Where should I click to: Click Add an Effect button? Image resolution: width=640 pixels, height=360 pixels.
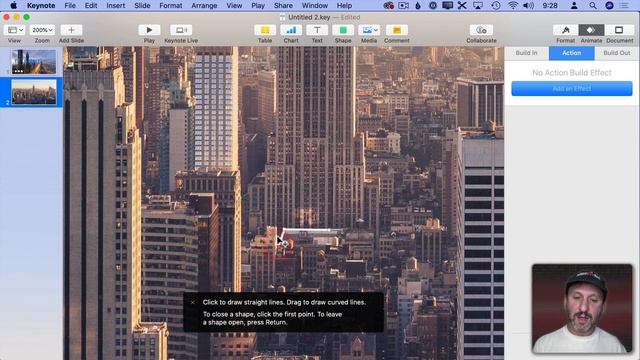click(x=572, y=89)
